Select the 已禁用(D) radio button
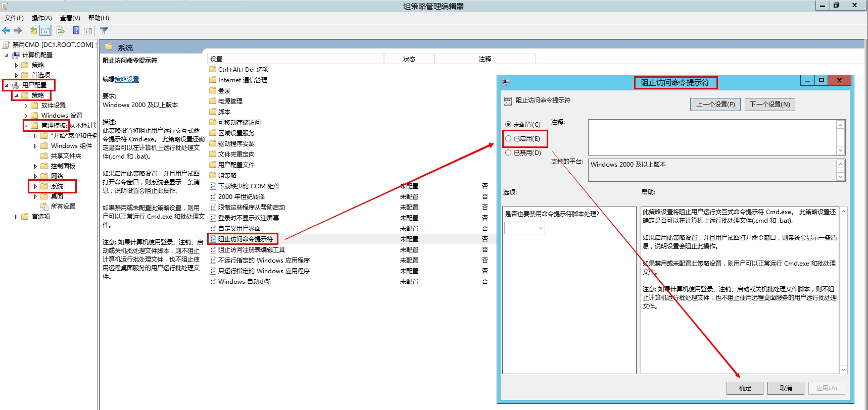The image size is (868, 410). (x=508, y=152)
